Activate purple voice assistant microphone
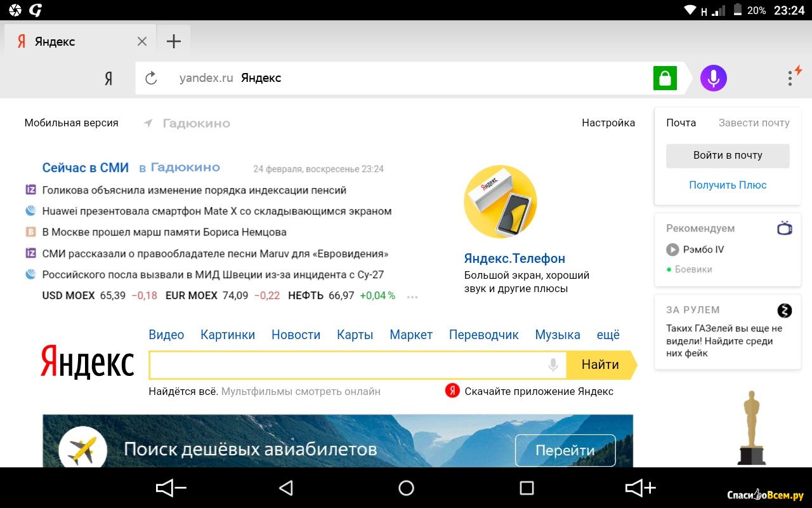 point(714,78)
